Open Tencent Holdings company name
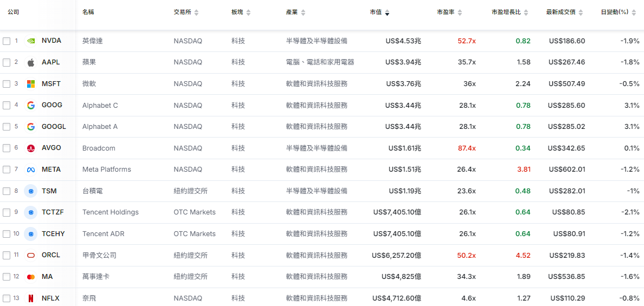The width and height of the screenshot is (644, 306). [110, 212]
